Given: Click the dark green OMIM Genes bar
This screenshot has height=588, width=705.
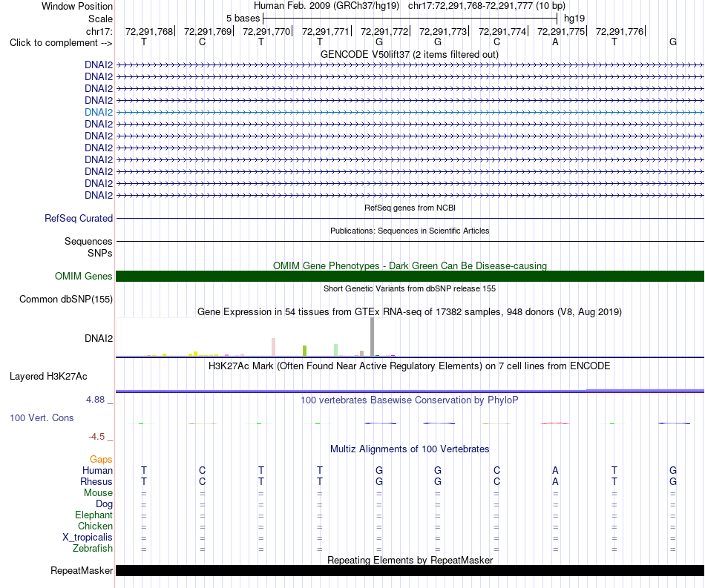Looking at the screenshot, I should [x=410, y=277].
